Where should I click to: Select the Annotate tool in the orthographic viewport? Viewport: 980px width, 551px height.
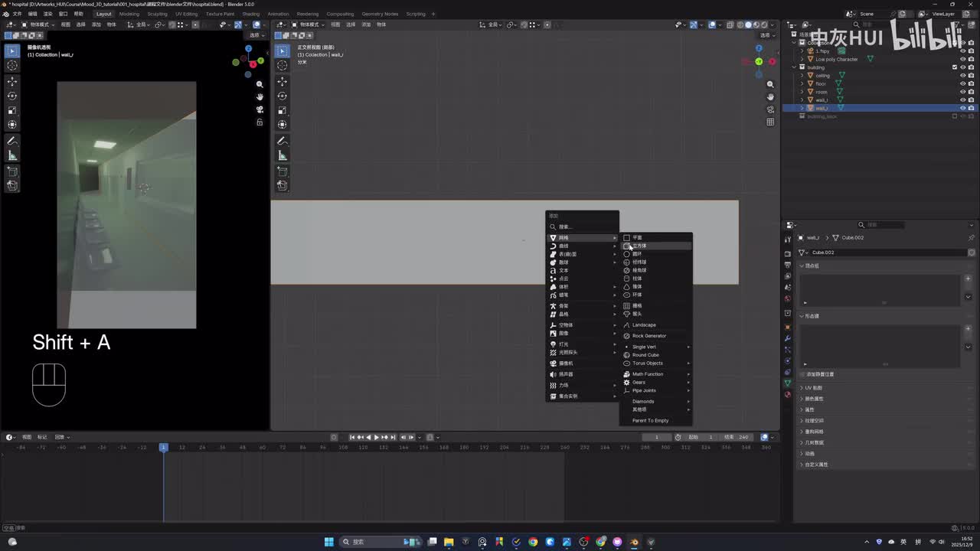283,141
